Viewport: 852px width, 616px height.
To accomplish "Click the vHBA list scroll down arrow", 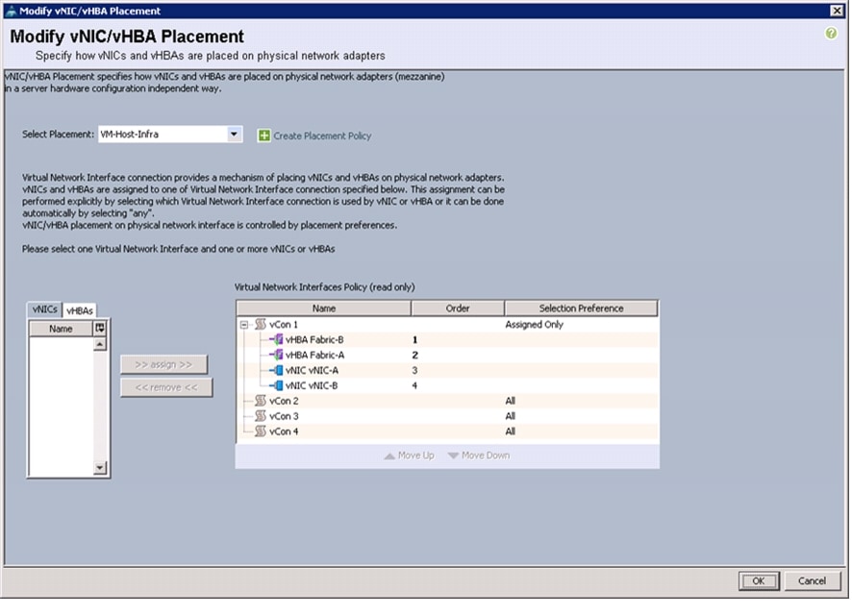I will point(99,467).
